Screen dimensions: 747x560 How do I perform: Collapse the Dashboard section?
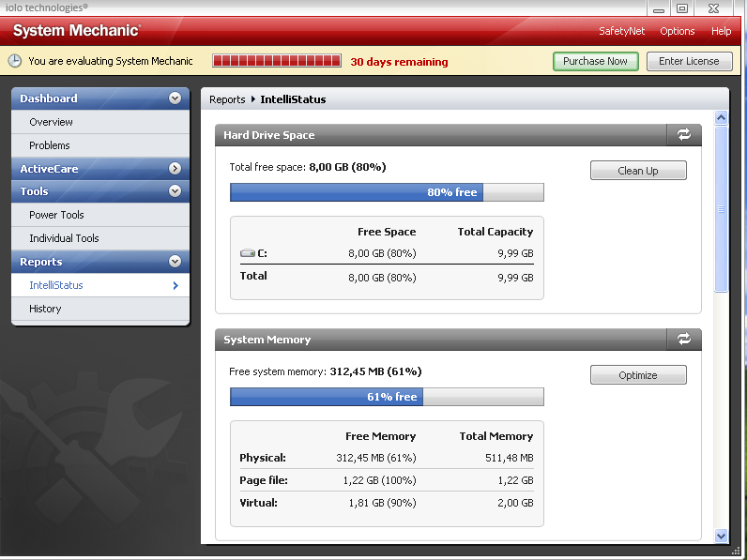[x=175, y=98]
